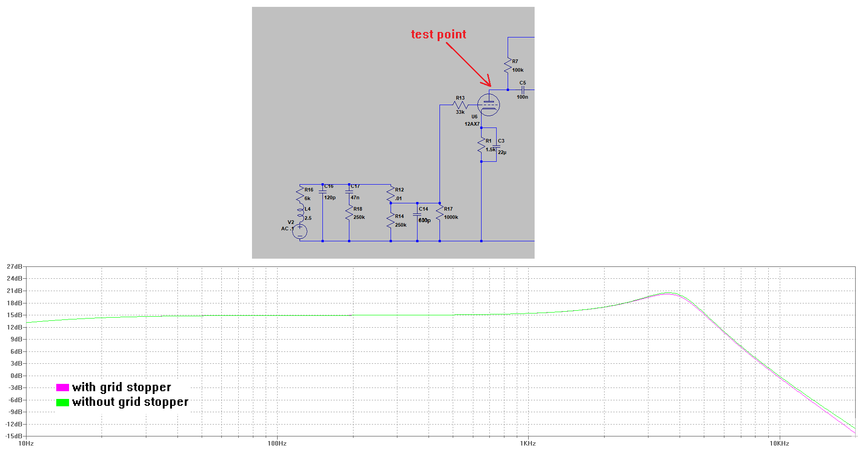Select the C17 capacitor symbol
This screenshot has height=457, width=868.
click(349, 192)
